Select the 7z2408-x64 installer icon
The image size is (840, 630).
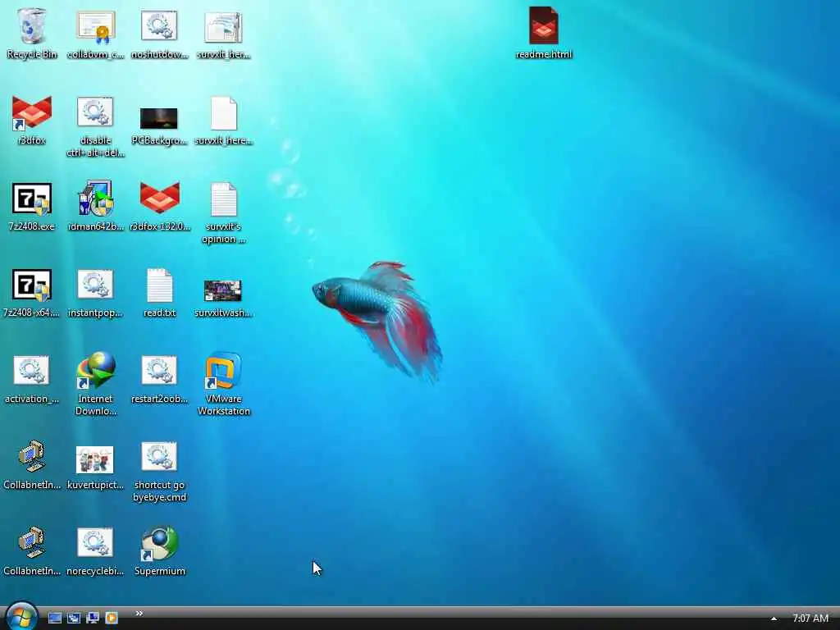click(32, 293)
